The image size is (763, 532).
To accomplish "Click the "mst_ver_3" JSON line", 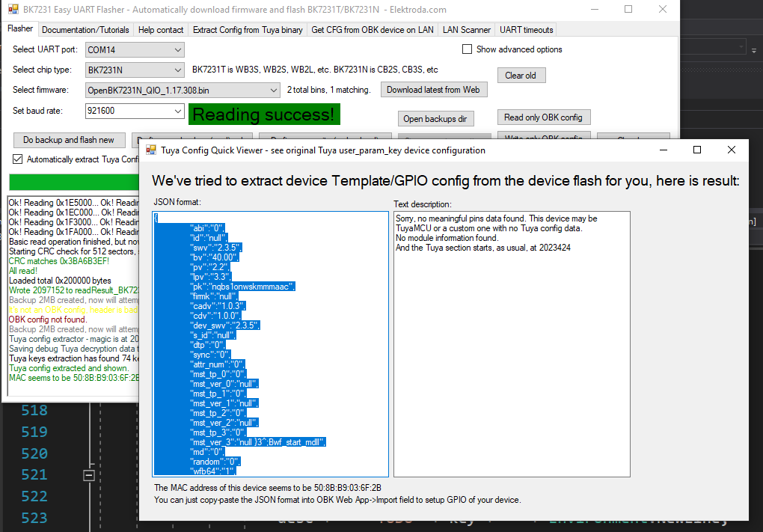I will [x=257, y=442].
